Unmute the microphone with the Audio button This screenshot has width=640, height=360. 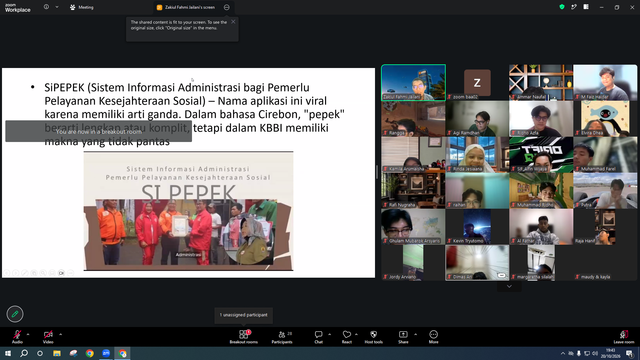coord(17,336)
